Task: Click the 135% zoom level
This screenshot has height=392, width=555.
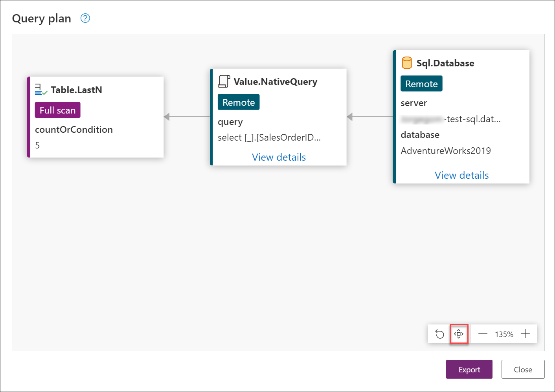Action: [x=504, y=334]
